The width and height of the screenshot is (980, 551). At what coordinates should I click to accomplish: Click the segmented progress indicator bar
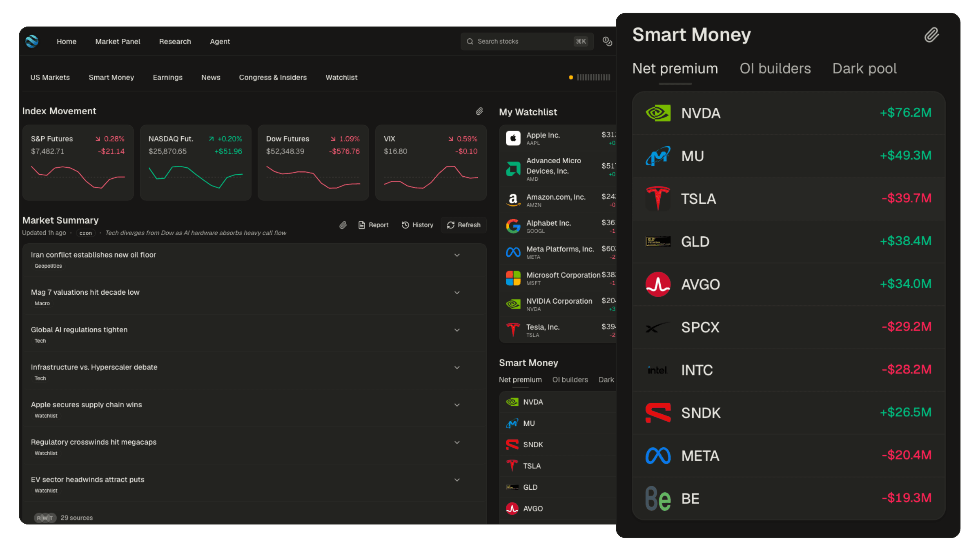(593, 77)
